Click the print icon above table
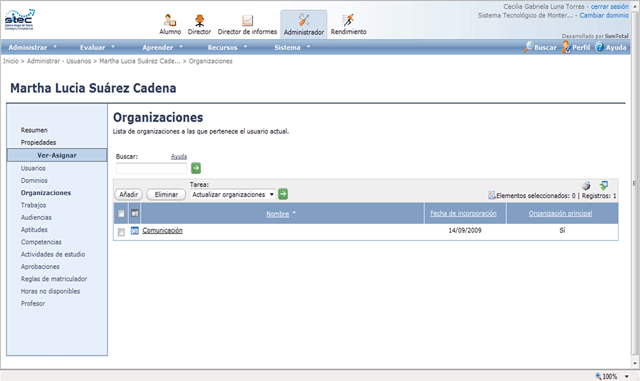The height and width of the screenshot is (381, 640). pyautogui.click(x=586, y=185)
